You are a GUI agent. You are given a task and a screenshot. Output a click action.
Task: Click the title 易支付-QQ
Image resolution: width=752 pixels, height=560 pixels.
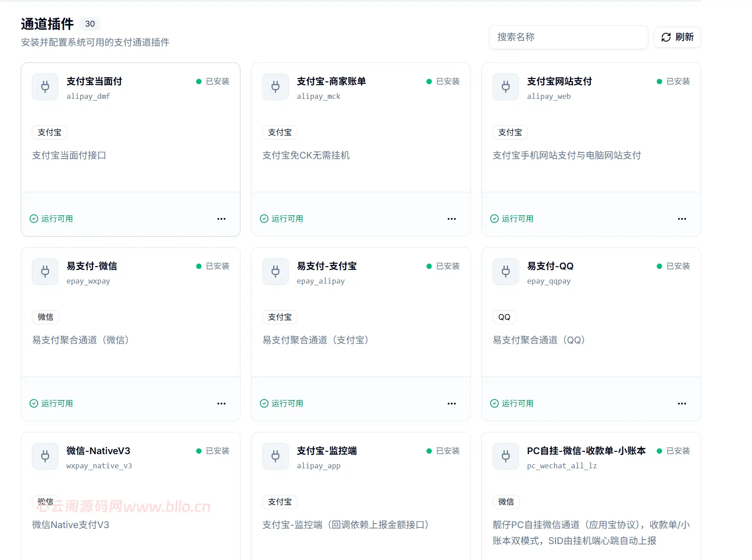coord(550,266)
